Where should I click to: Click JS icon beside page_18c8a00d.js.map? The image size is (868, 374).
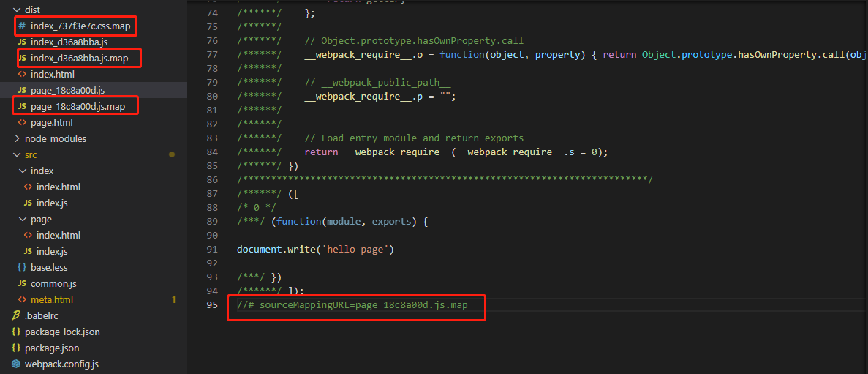(x=22, y=106)
